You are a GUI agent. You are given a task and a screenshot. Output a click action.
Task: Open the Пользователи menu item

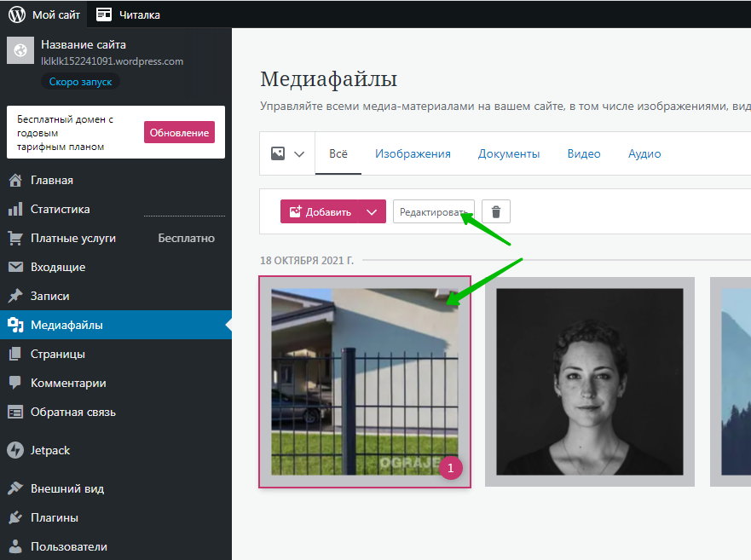tap(116, 546)
